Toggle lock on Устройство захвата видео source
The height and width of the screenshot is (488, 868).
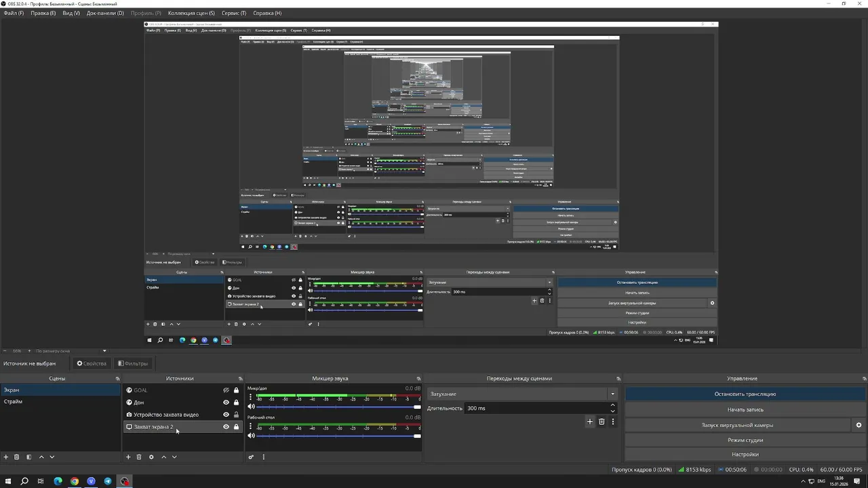click(x=236, y=415)
